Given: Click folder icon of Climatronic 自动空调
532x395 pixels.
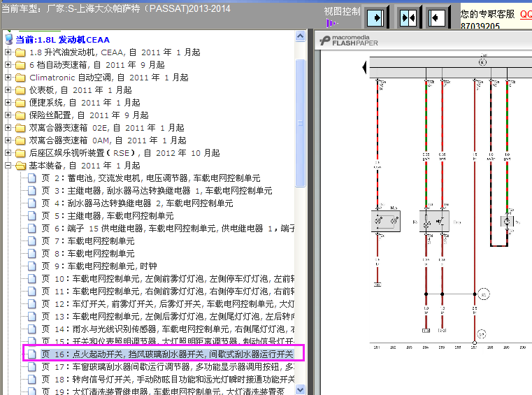Looking at the screenshot, I should point(20,78).
